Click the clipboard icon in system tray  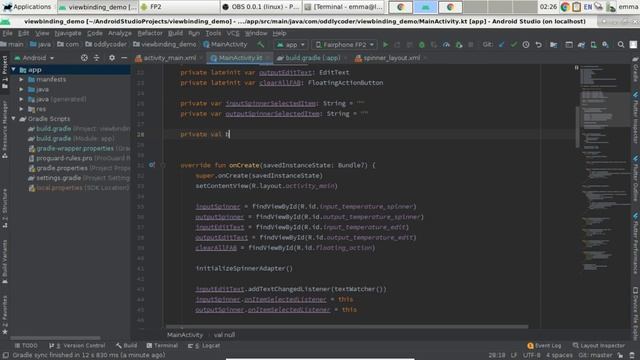click(576, 7)
